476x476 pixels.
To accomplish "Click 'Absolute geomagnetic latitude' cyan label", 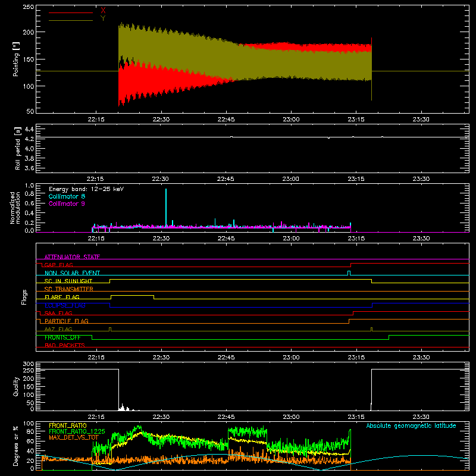I will (411, 425).
